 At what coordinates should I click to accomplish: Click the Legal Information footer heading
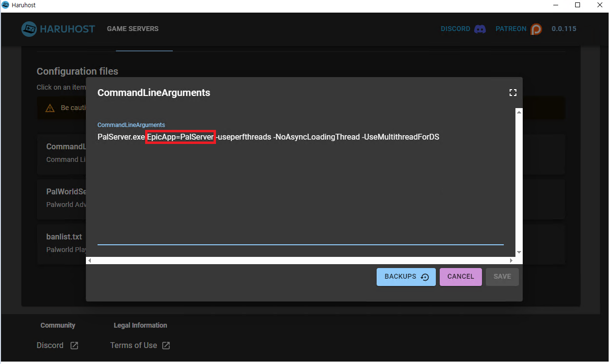point(140,325)
